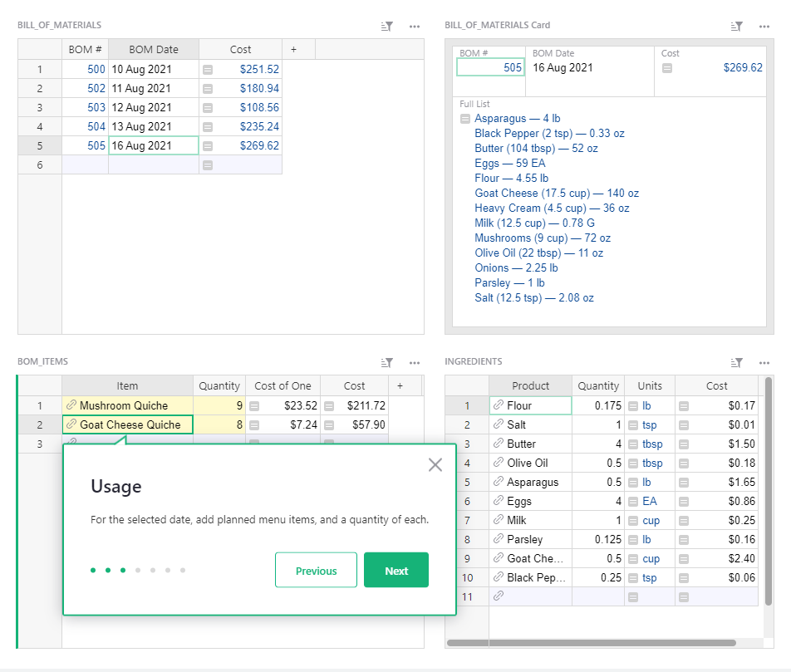This screenshot has width=791, height=672.
Task: Dismiss the Usage dialog with the X
Action: coord(435,464)
